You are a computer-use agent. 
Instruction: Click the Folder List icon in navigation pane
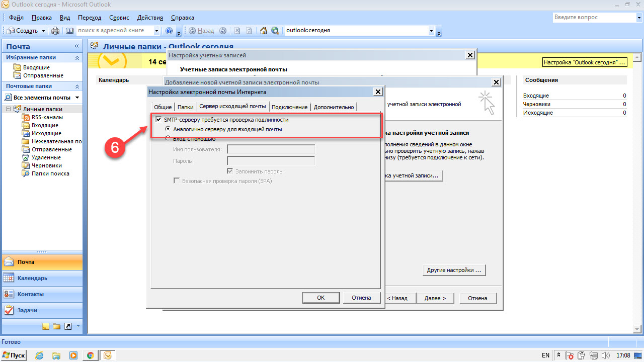[x=56, y=326]
